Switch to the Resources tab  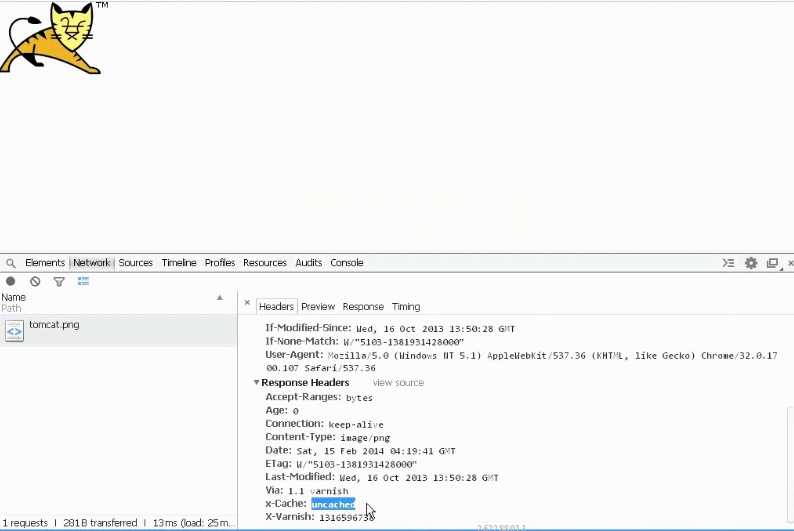pos(265,263)
